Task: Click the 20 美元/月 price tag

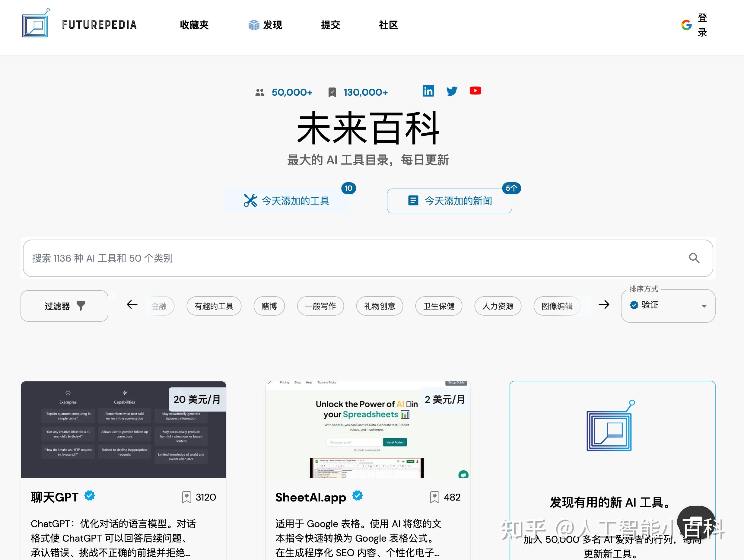Action: coord(197,399)
